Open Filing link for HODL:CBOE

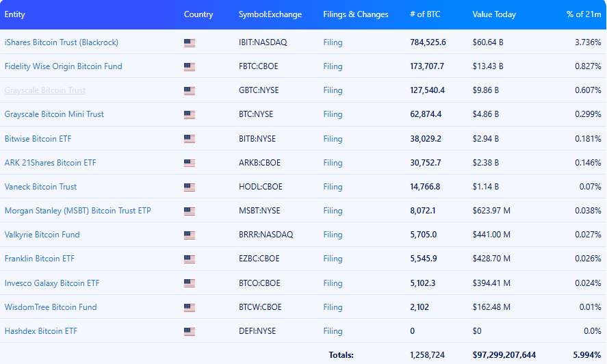point(333,187)
